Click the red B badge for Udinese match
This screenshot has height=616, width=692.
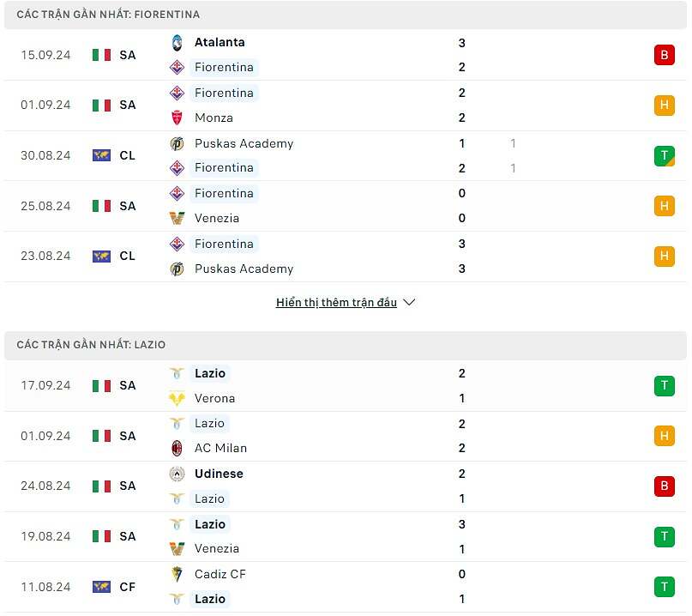click(664, 486)
